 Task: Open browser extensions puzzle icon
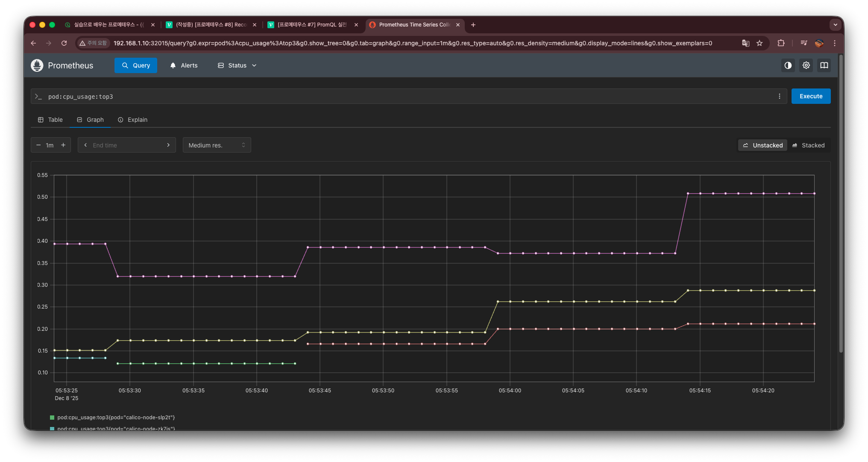[781, 43]
